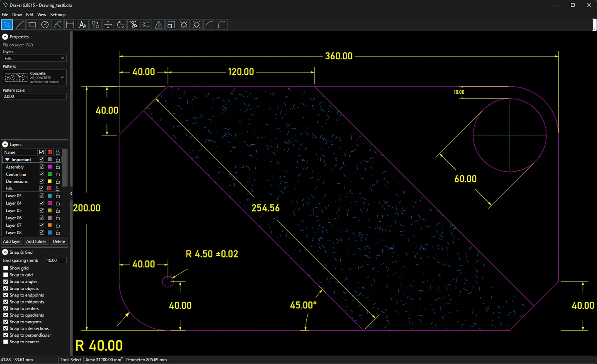Click the Fillet rounded corner tool
The image size is (597, 364).
[x=222, y=25]
